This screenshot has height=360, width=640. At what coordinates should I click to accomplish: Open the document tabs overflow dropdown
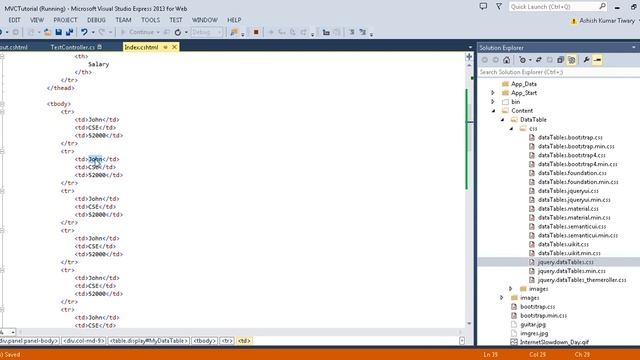pos(470,47)
